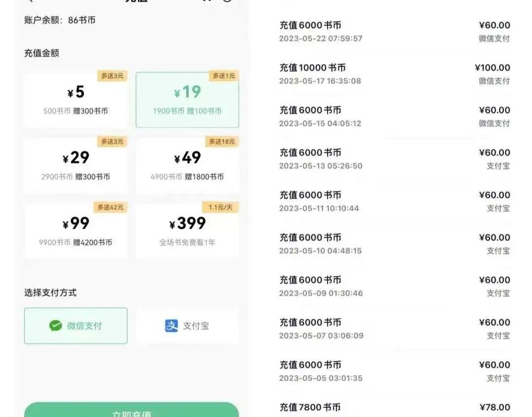Tap the 1.1元/天 badge on ¥399
This screenshot has width=532, height=417.
[220, 207]
